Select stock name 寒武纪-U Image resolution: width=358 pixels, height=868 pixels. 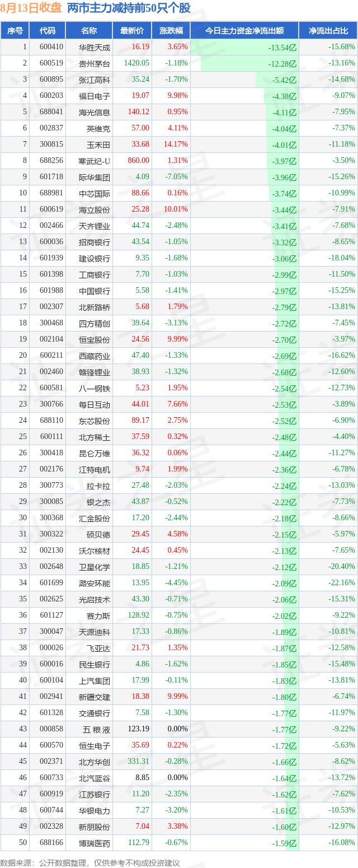tap(95, 161)
